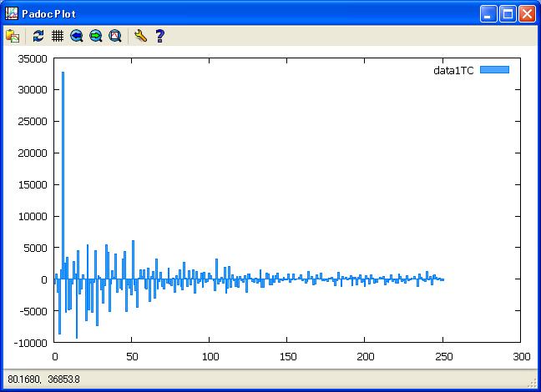Click the 35000 label on y-axis
541x392 pixels.
click(x=32, y=58)
